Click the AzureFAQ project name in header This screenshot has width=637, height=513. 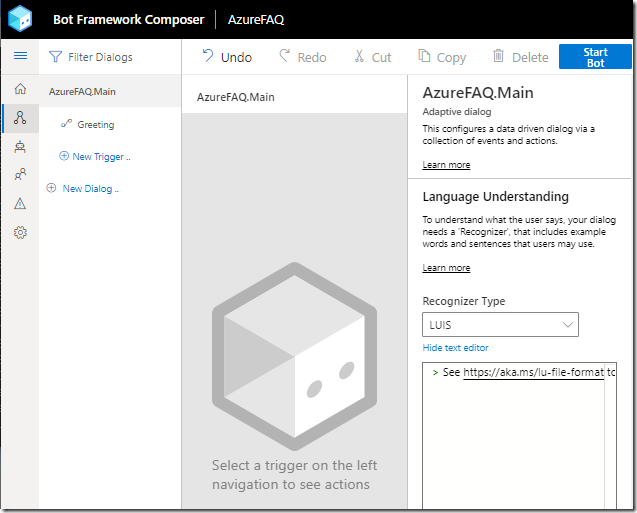tap(256, 19)
